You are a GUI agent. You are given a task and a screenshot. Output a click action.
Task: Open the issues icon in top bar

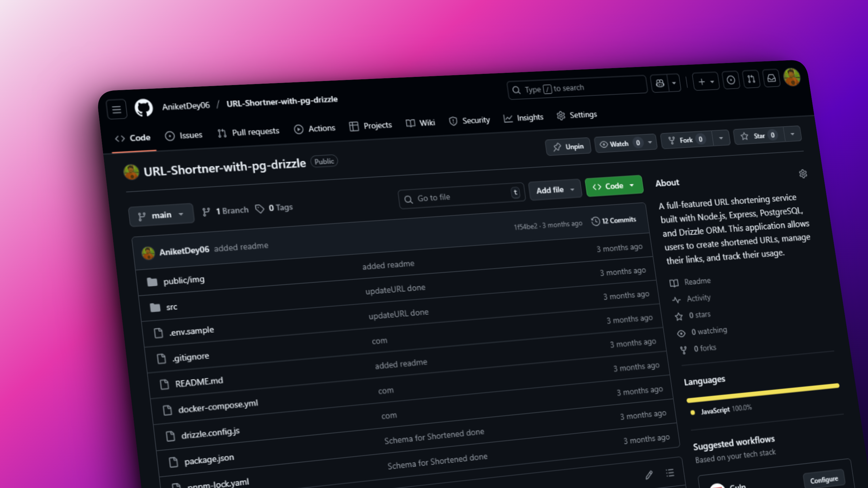[731, 80]
